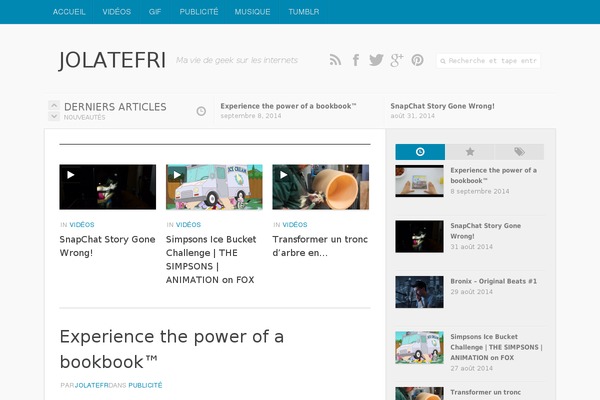The width and height of the screenshot is (600, 400).
Task: Open sidebar link Simpsons Ice Bucket Challenge
Action: coord(496,347)
